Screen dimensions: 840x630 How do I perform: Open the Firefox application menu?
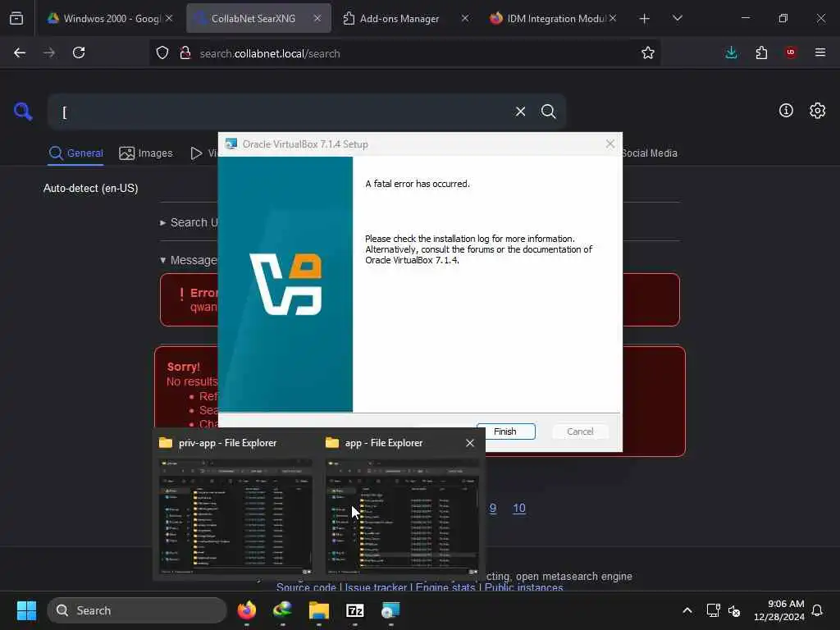click(x=820, y=52)
